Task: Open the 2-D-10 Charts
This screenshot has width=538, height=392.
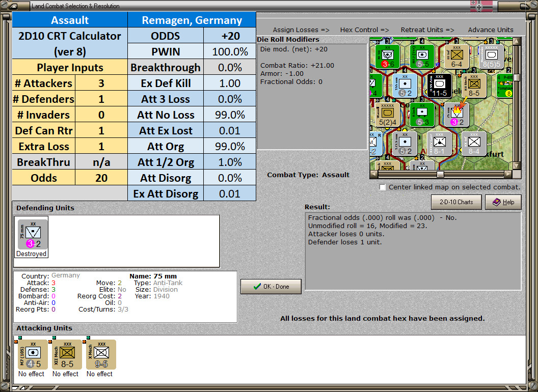Action: 456,202
